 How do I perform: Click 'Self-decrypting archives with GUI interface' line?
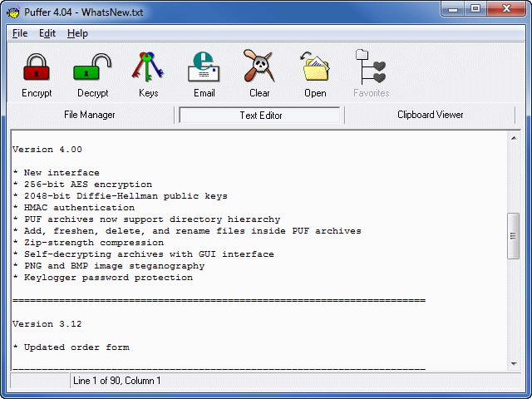(x=143, y=254)
